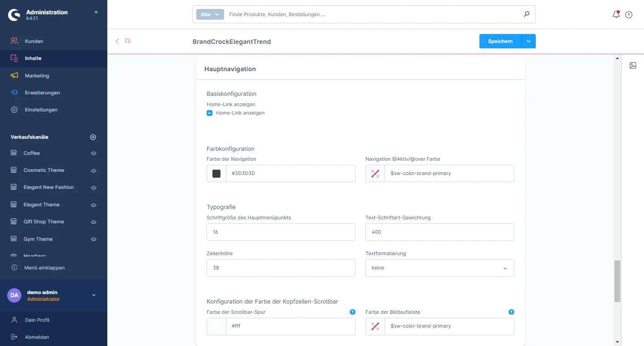Image resolution: width=644 pixels, height=346 pixels.
Task: Go to Einstellungen in sidebar
Action: (41, 110)
